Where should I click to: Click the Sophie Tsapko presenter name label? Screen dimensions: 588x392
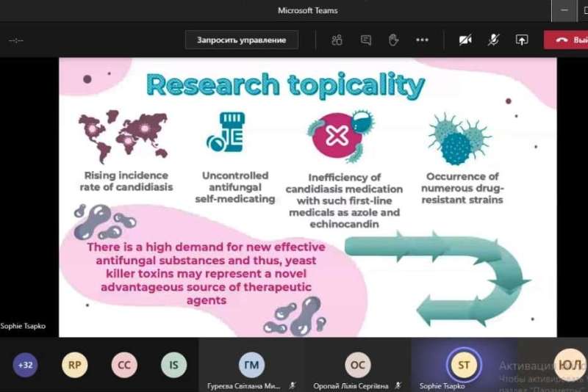click(23, 326)
